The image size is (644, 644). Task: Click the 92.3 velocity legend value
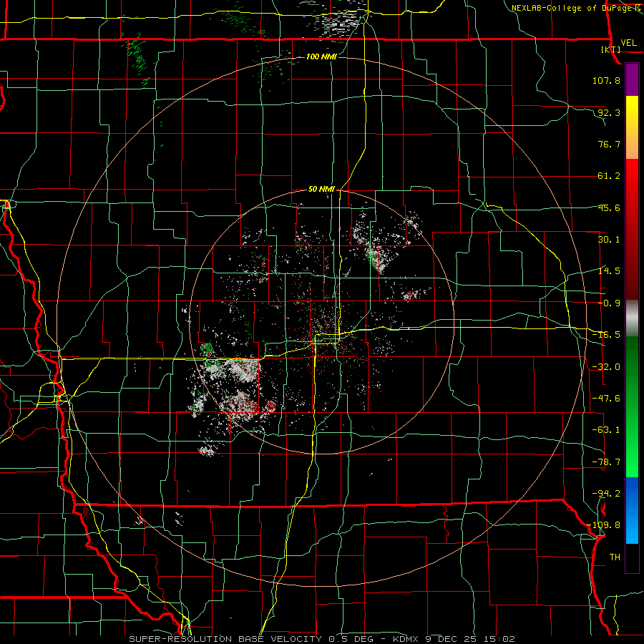(609, 112)
